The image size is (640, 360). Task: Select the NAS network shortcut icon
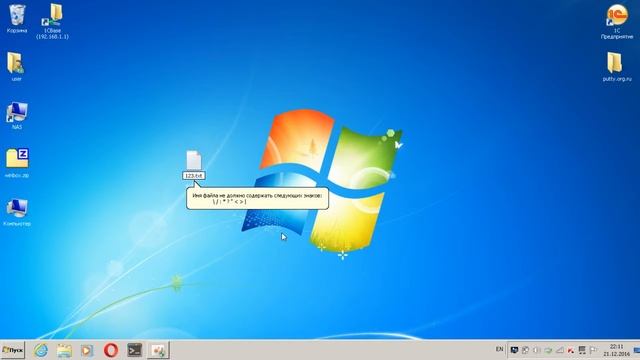point(17,116)
